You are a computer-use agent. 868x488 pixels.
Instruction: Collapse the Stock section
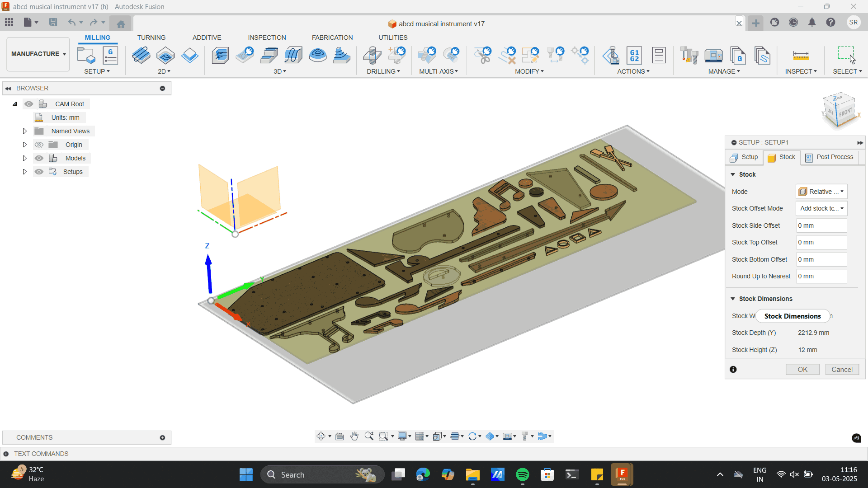(x=733, y=174)
